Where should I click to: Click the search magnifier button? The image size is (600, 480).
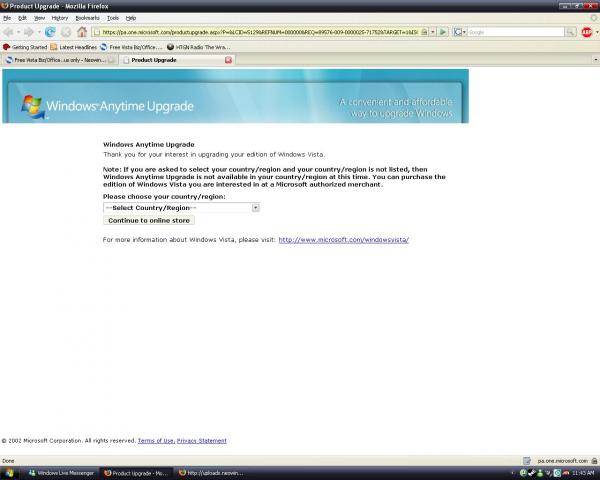[x=570, y=32]
